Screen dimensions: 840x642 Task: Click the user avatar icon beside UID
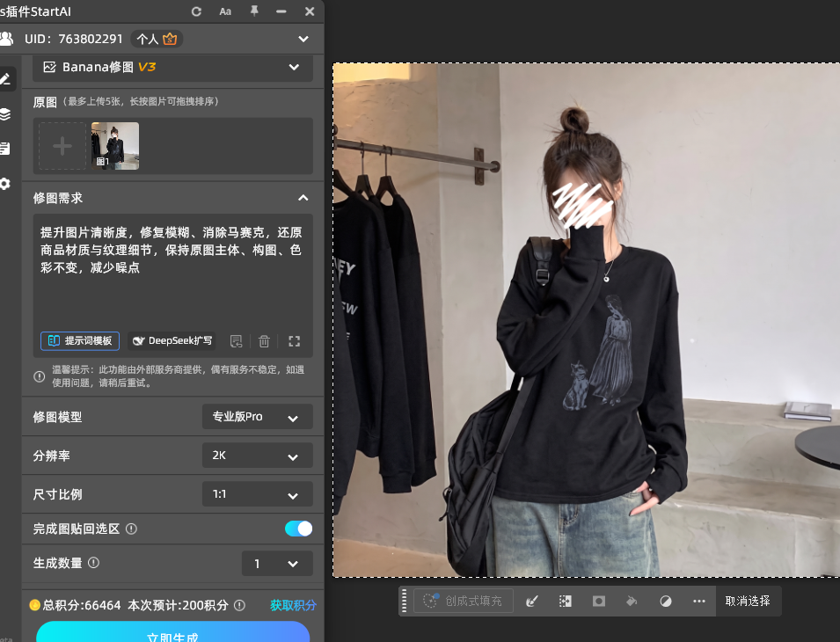tap(6, 39)
